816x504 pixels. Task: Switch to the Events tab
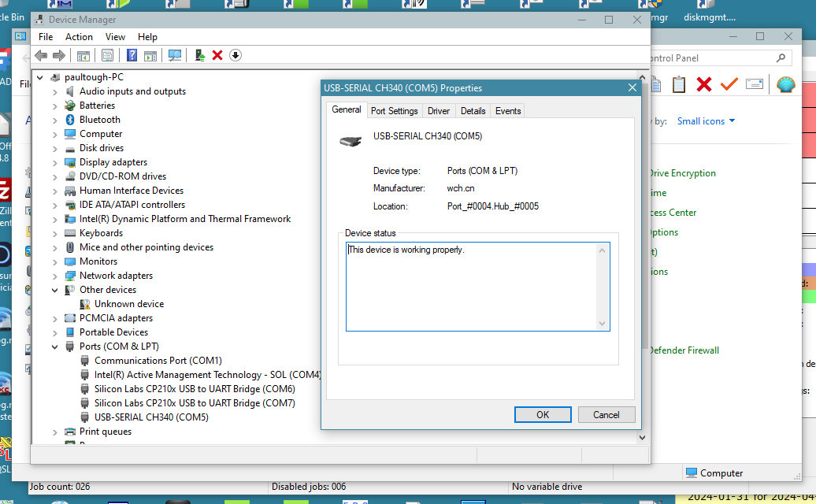pyautogui.click(x=508, y=111)
